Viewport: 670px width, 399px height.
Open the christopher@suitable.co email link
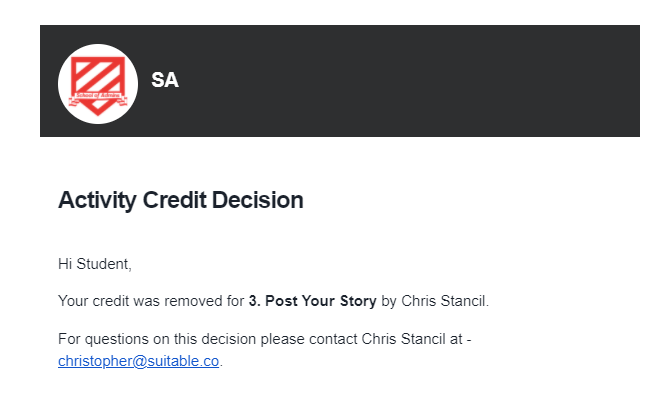click(138, 361)
